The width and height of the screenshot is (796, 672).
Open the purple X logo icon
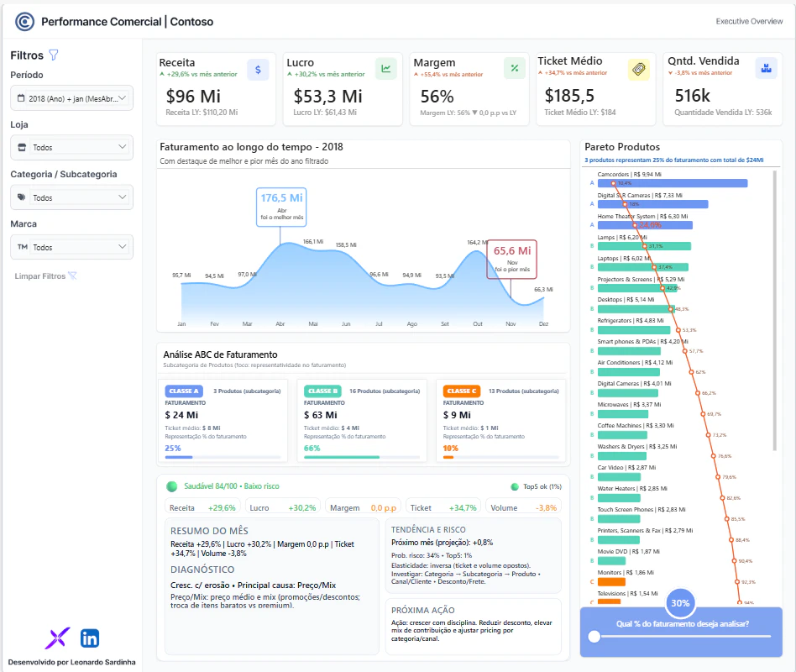pyautogui.click(x=57, y=638)
